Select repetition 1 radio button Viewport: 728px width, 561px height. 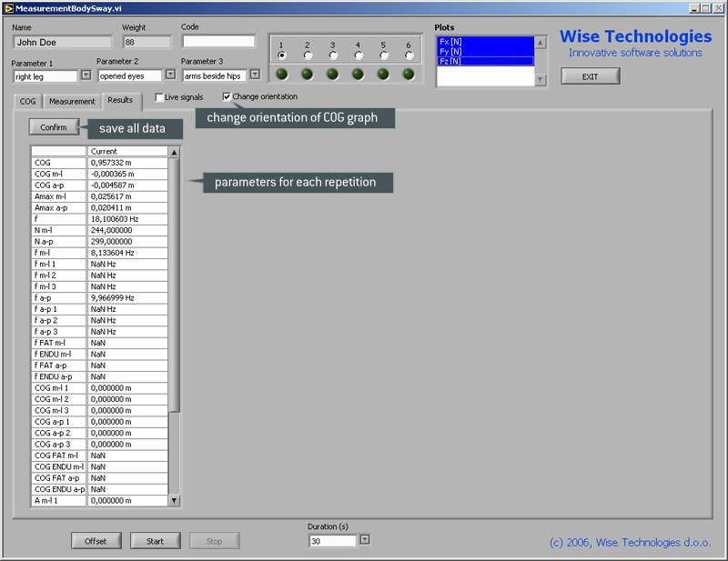click(282, 55)
